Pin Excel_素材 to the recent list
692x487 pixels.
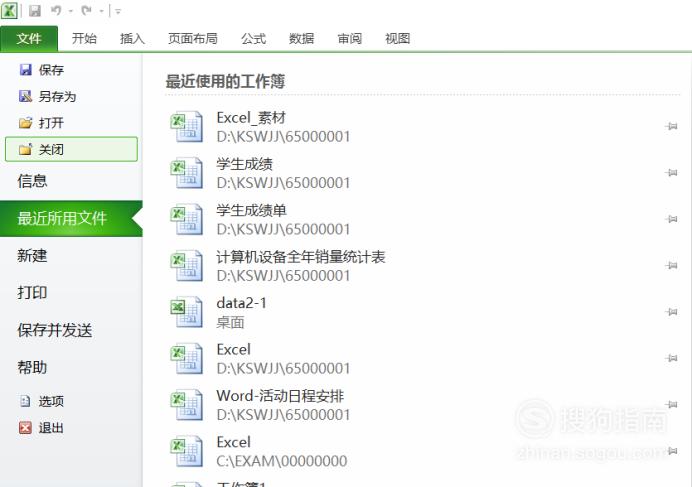pyautogui.click(x=671, y=127)
